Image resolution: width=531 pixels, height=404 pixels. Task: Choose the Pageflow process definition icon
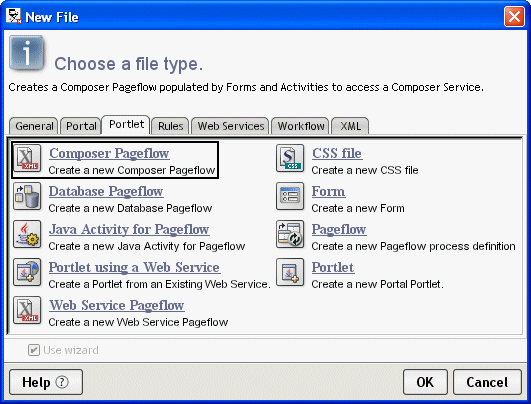pyautogui.click(x=290, y=234)
